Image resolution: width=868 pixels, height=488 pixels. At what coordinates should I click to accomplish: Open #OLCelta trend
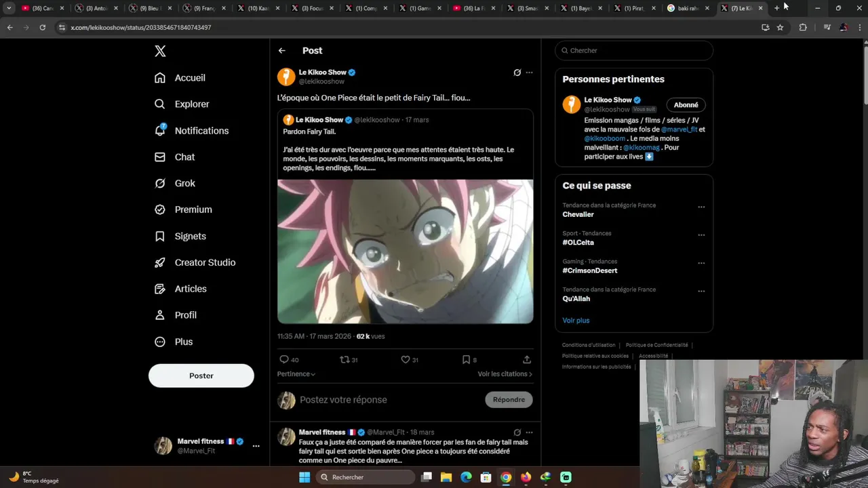pyautogui.click(x=578, y=243)
